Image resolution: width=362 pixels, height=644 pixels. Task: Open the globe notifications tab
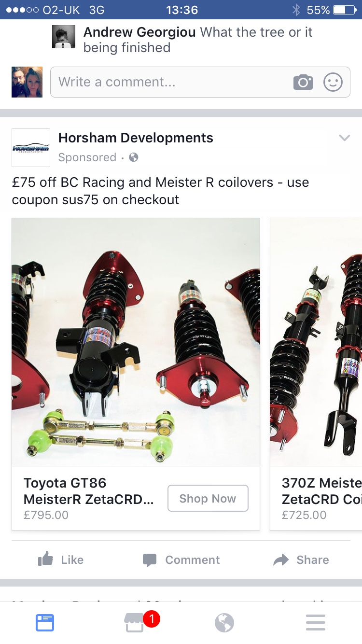tap(224, 623)
